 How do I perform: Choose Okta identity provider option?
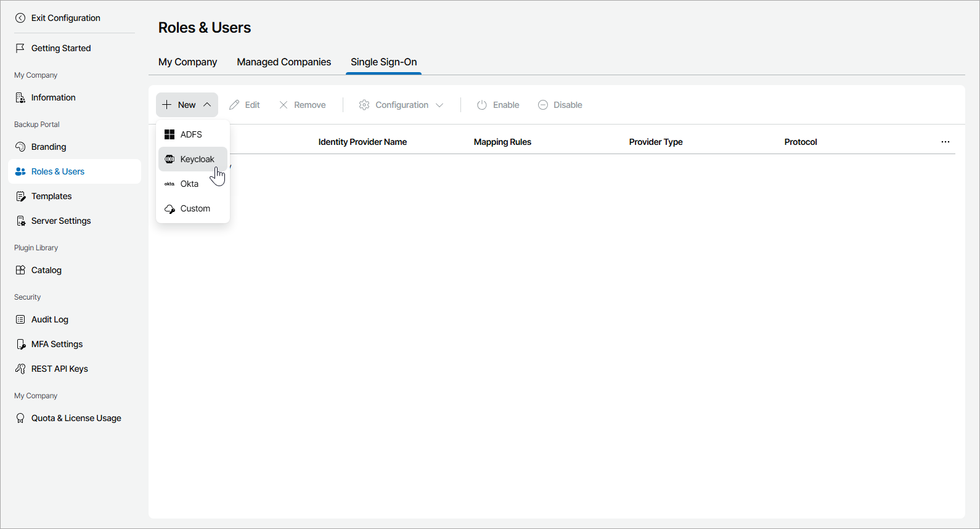(189, 184)
